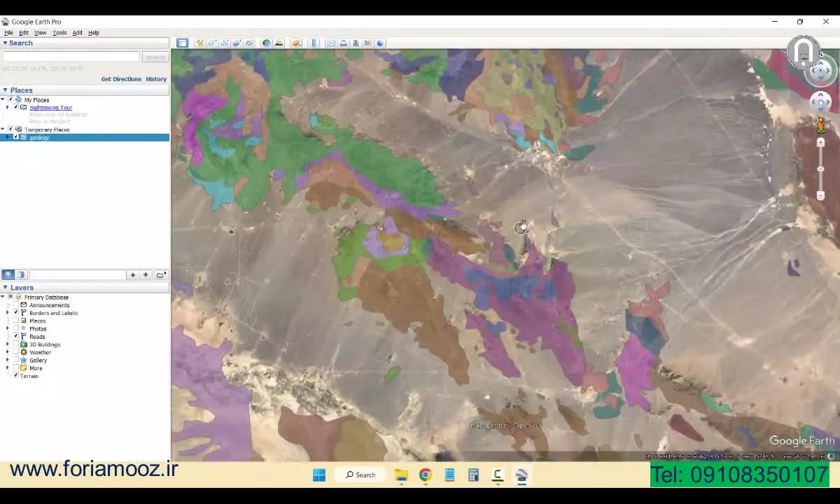Click the zoom slider handle

pos(820,169)
